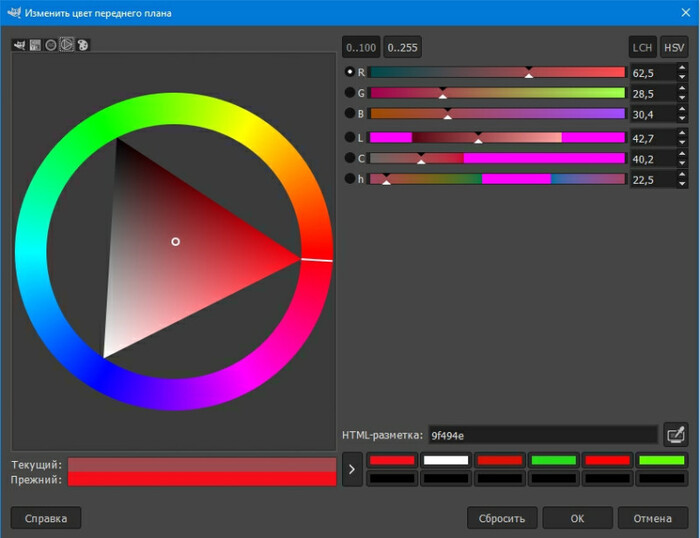Viewport: 700px width, 538px height.
Task: Confirm with the OK button
Action: tap(577, 518)
